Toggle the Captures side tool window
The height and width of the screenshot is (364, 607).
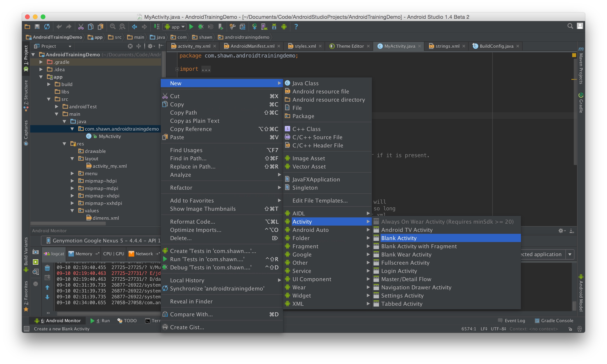[26, 133]
